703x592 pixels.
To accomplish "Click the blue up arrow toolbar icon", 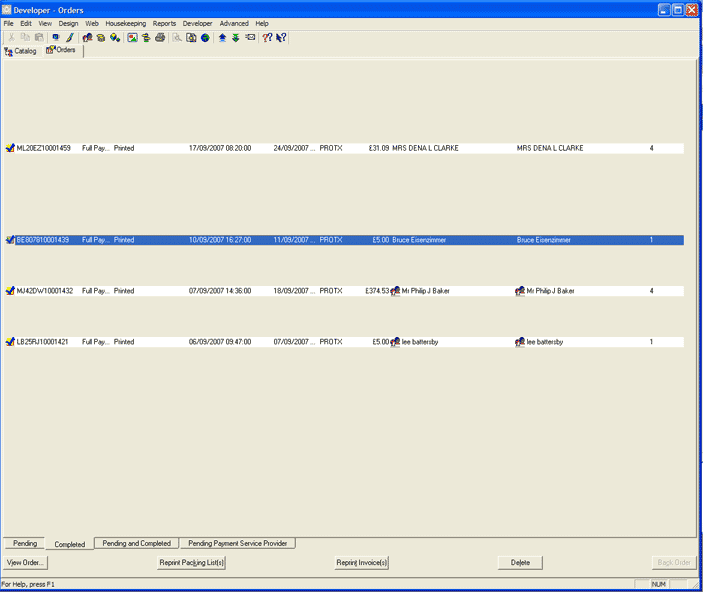I will (x=222, y=37).
